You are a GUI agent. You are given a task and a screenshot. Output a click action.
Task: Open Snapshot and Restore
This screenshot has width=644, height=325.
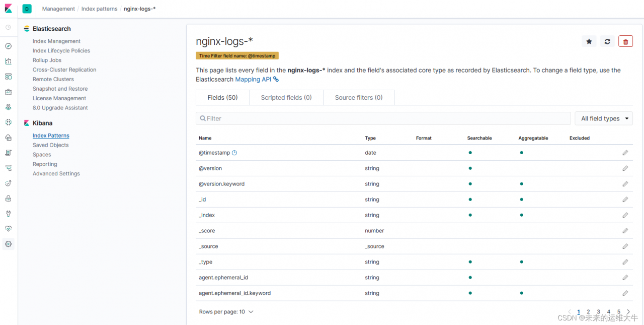[60, 89]
